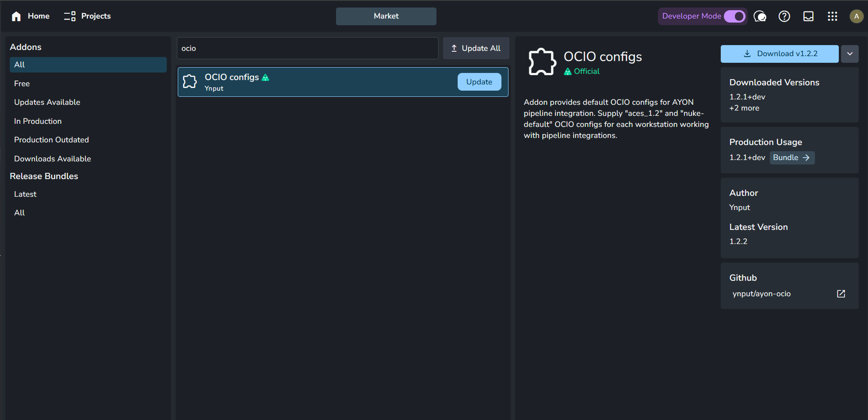This screenshot has width=868, height=420.
Task: Open the app grid menu icon
Action: pyautogui.click(x=832, y=16)
